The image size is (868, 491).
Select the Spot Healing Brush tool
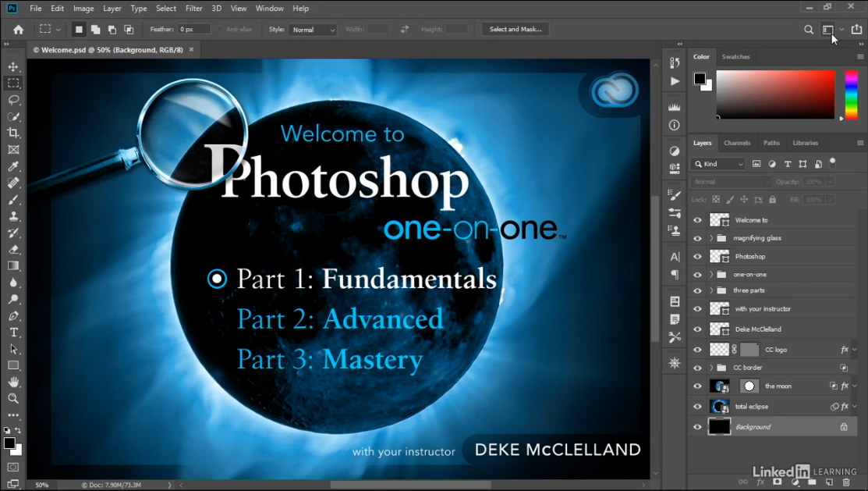coord(13,183)
